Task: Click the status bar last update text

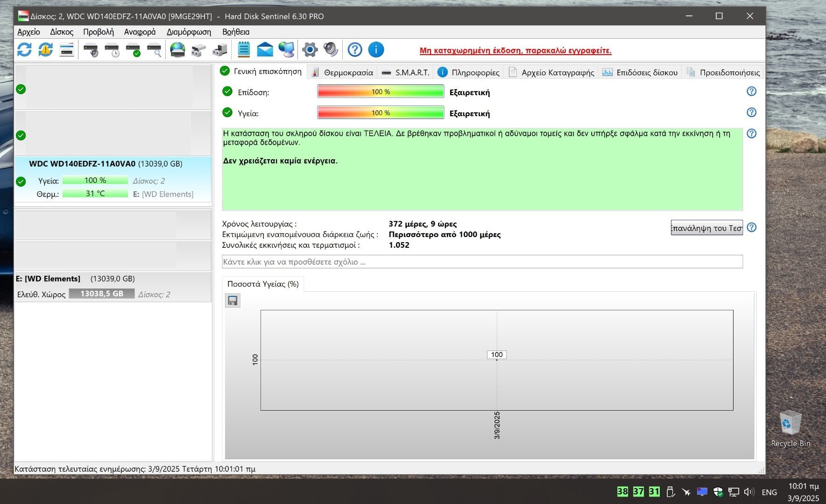Action: pyautogui.click(x=135, y=469)
